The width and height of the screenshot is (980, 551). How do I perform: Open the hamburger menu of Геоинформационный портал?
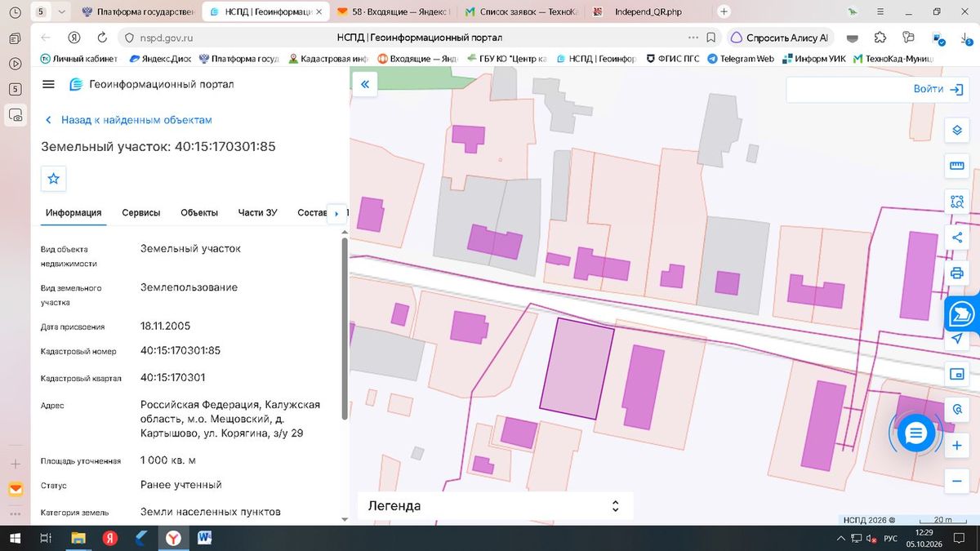pos(48,84)
